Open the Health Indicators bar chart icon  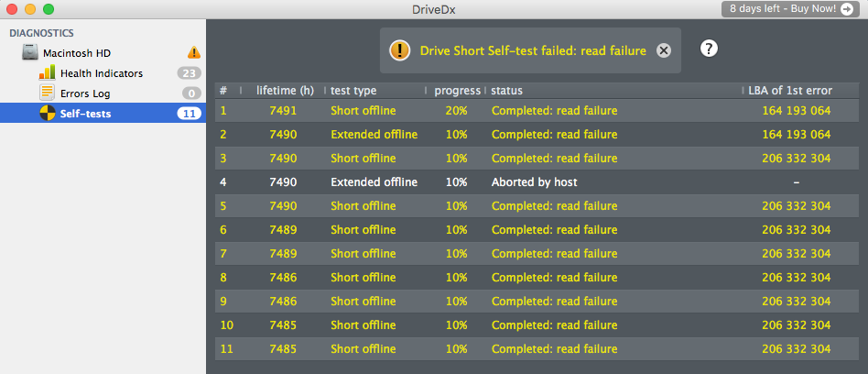point(47,72)
